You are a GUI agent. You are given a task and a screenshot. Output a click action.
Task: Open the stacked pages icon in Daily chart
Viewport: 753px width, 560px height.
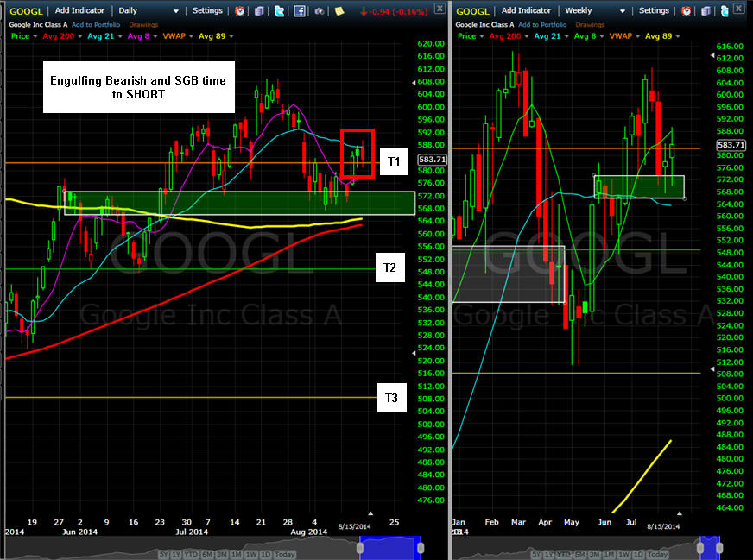259,10
